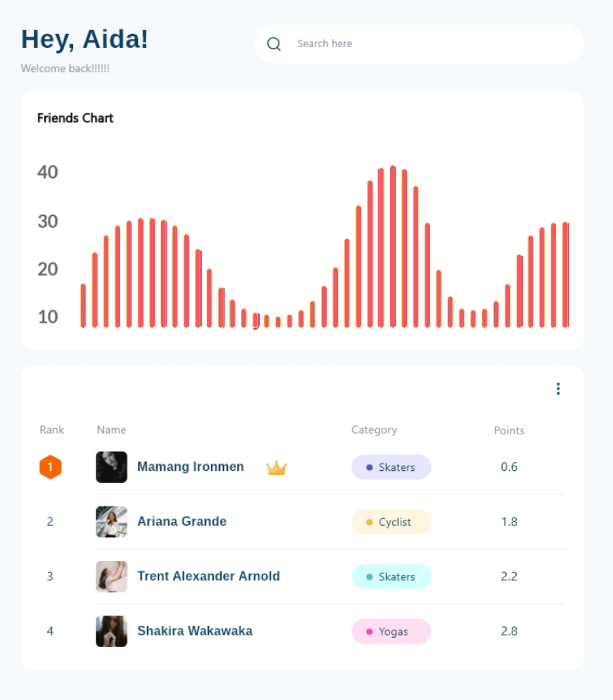Open the three-dot options menu
Viewport: 613px width, 700px height.
click(x=558, y=389)
